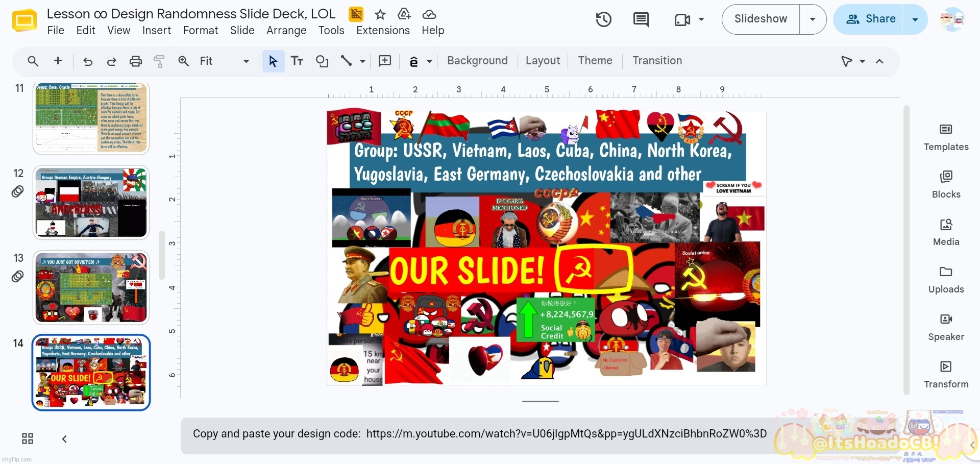Screen dimensions: 980x464
Task: Open the Speaker sidebar panel
Action: (x=946, y=328)
